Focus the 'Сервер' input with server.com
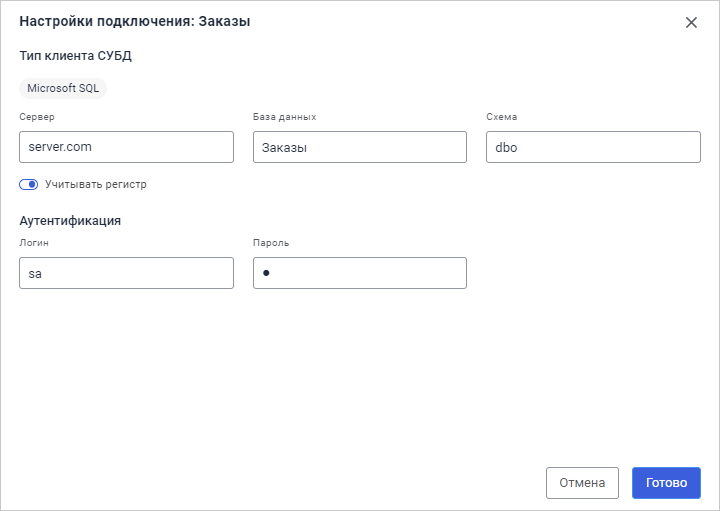Screen dimensions: 720x511 [126, 147]
